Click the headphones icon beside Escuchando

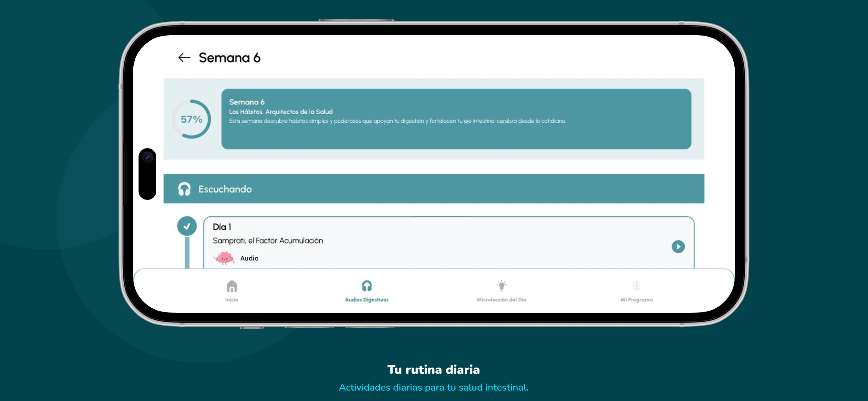184,189
